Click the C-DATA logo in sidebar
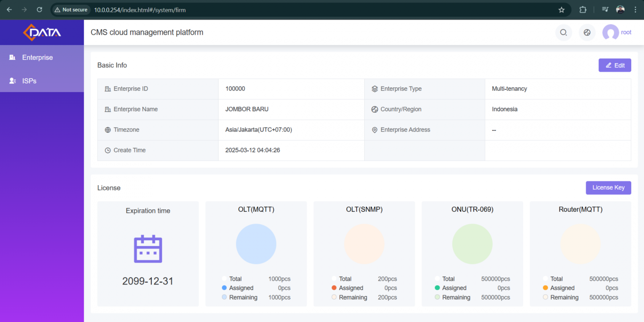The image size is (644, 322). (42, 32)
